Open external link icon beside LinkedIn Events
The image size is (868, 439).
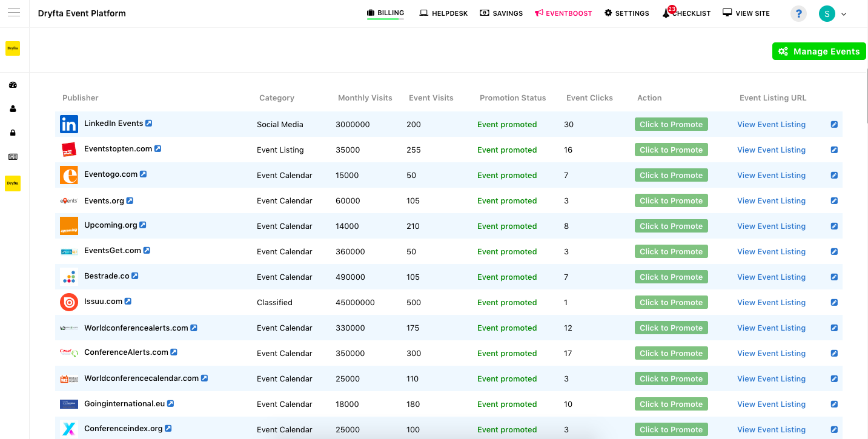[x=148, y=123]
